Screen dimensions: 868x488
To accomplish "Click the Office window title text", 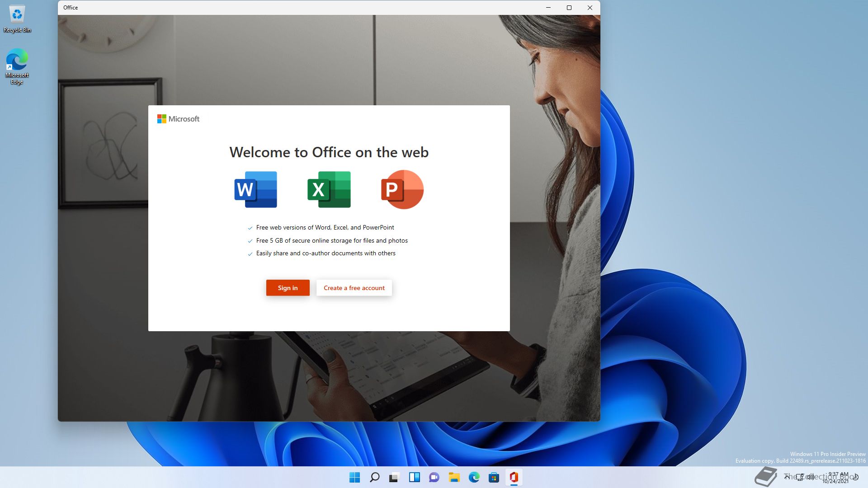I will [x=71, y=8].
